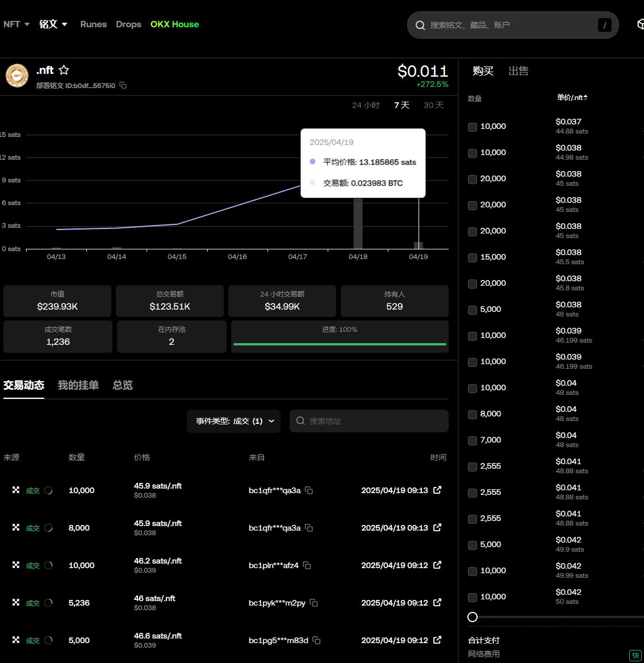The width and height of the screenshot is (644, 663).
Task: Open the Drops page
Action: [128, 24]
